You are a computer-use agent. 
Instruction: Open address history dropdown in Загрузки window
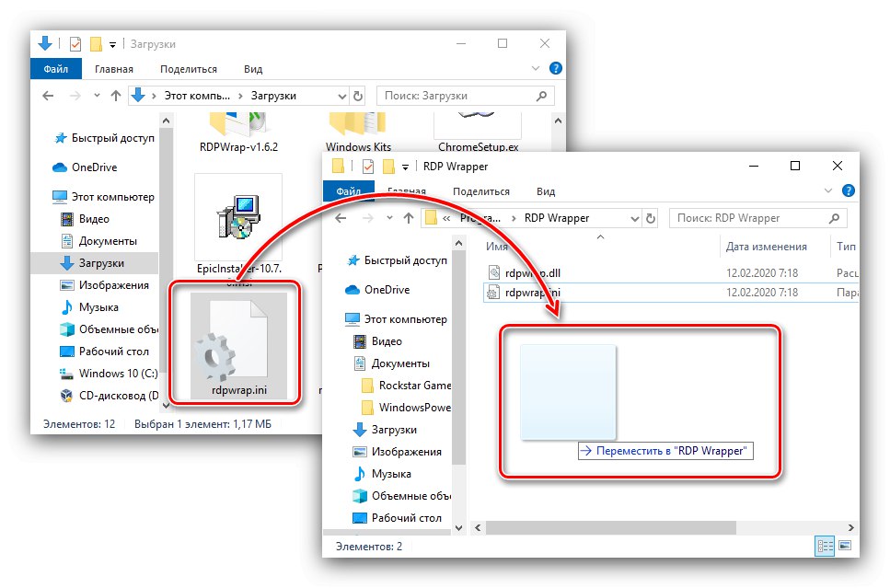341,97
